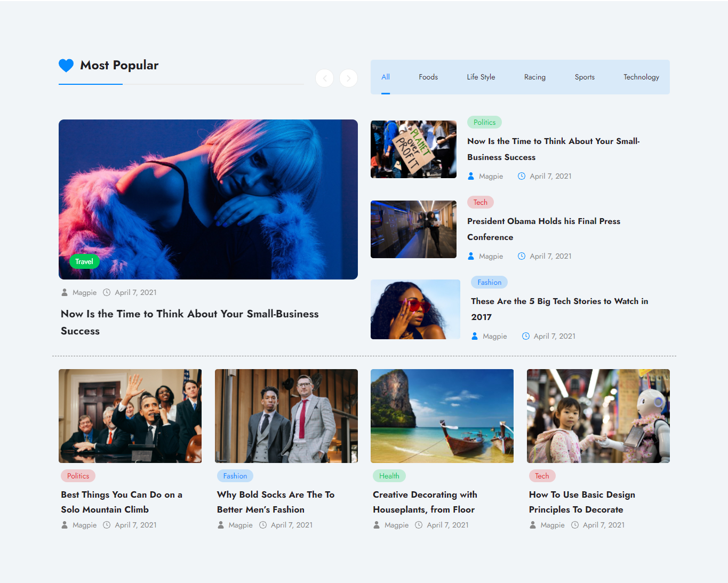Image resolution: width=728 pixels, height=583 pixels.
Task: Click the user icon under Creative Decorating with Houseplants
Action: [377, 525]
